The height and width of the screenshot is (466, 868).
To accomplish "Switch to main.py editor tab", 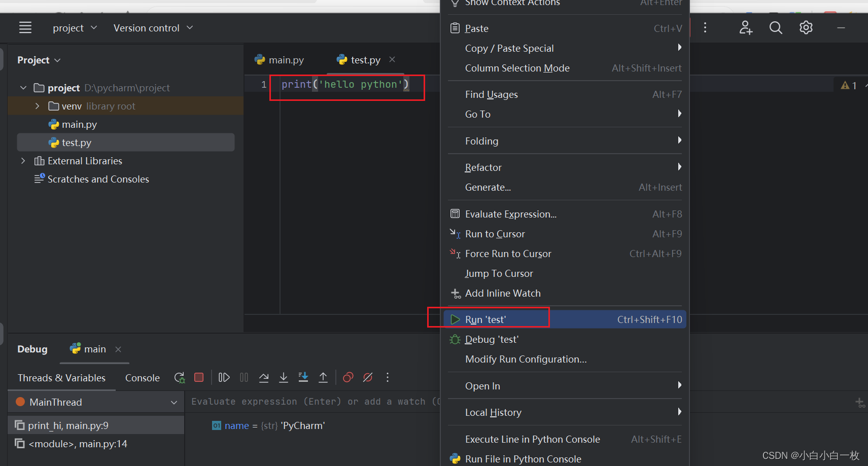I will pyautogui.click(x=280, y=60).
